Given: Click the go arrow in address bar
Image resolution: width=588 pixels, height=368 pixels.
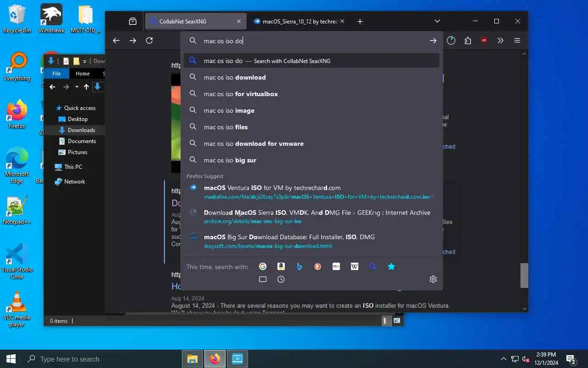Looking at the screenshot, I should coord(433,41).
